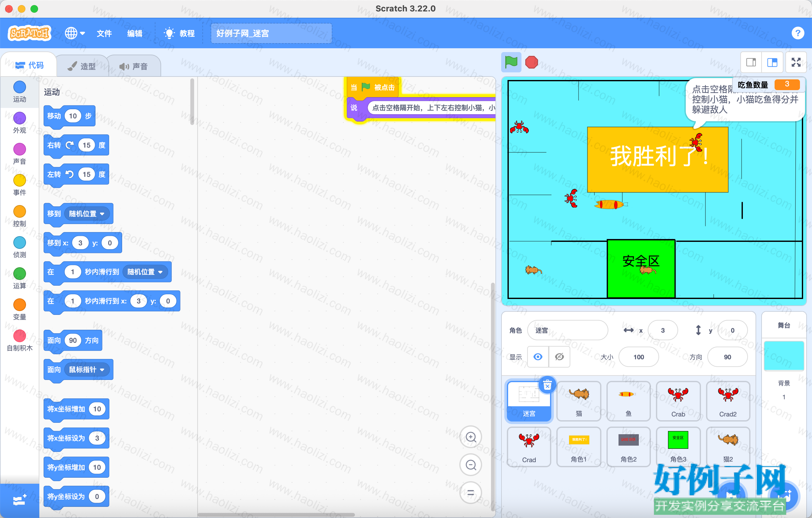Hide the sprite with crossed eye icon
812x518 pixels.
559,357
